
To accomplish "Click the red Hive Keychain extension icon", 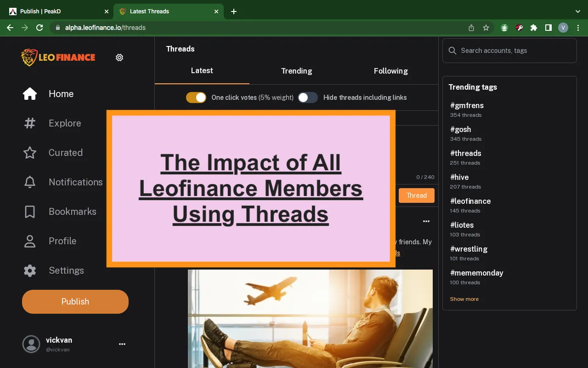I will 519,28.
